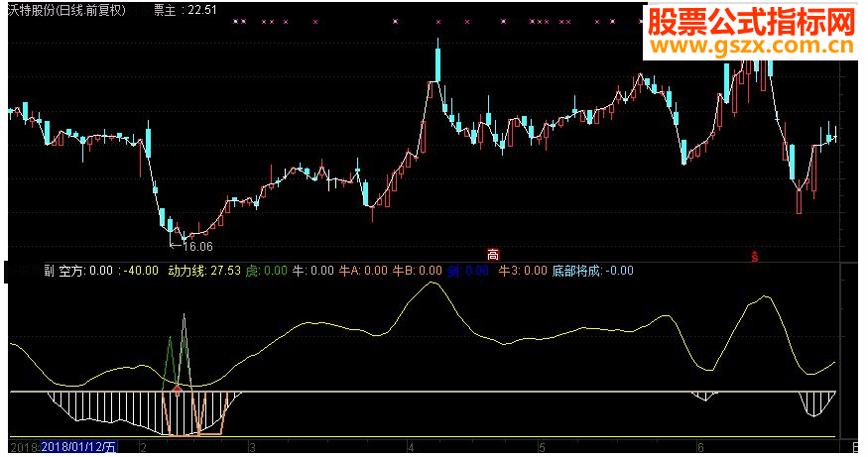Click the 牛3: 0.00 indicator label

point(523,271)
